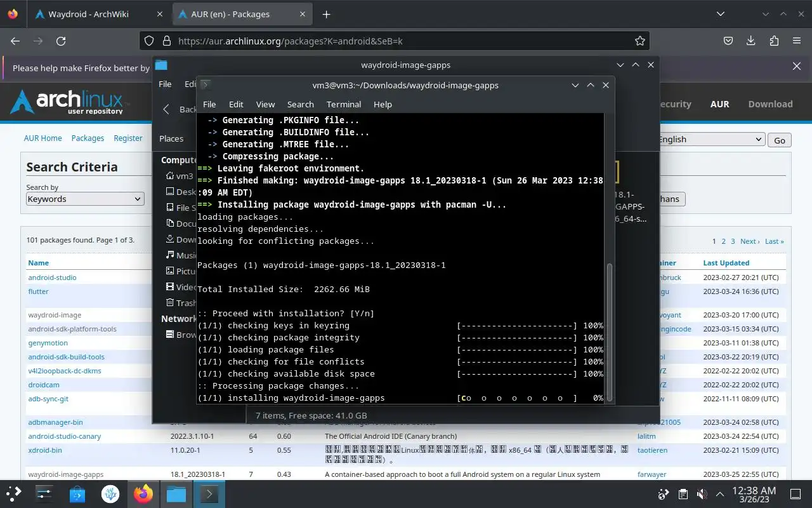Image resolution: width=812 pixels, height=508 pixels.
Task: Select Music in file manager Places
Action: 181,255
